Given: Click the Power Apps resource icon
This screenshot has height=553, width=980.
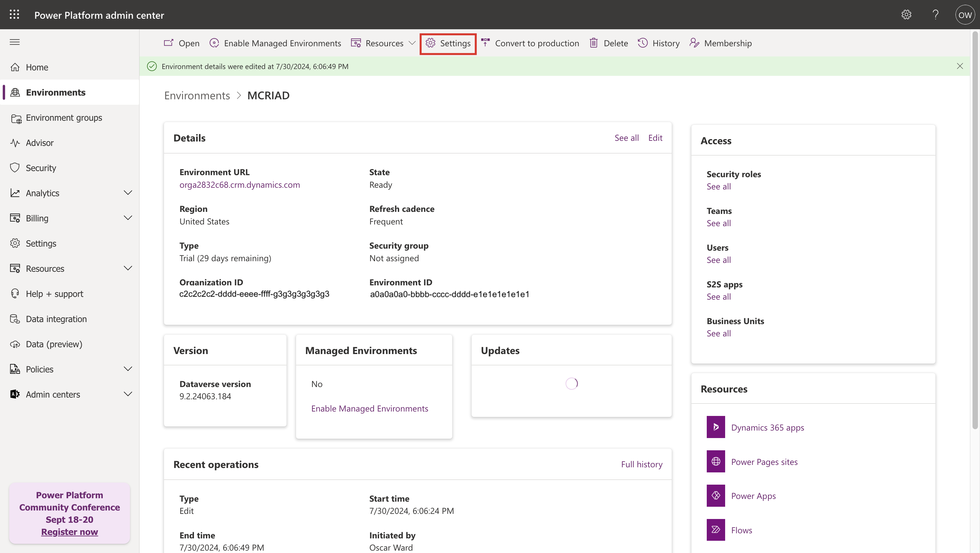Looking at the screenshot, I should (716, 496).
